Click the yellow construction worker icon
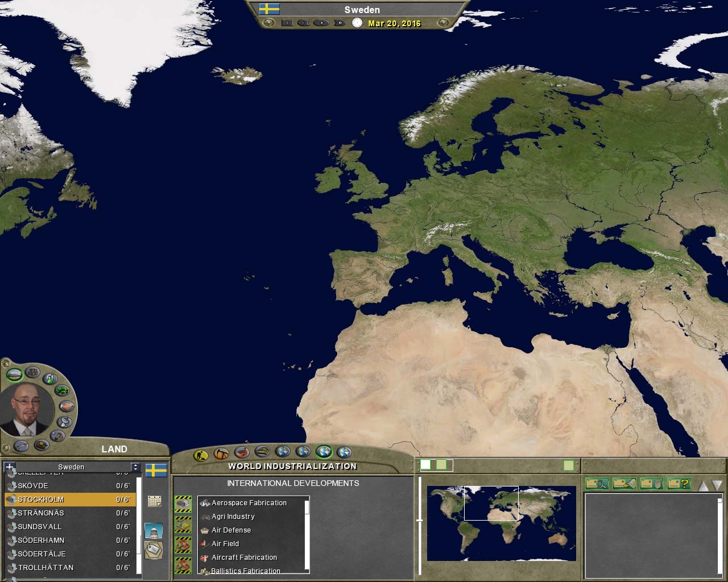Viewport: 728px width, 582px height. [x=201, y=455]
